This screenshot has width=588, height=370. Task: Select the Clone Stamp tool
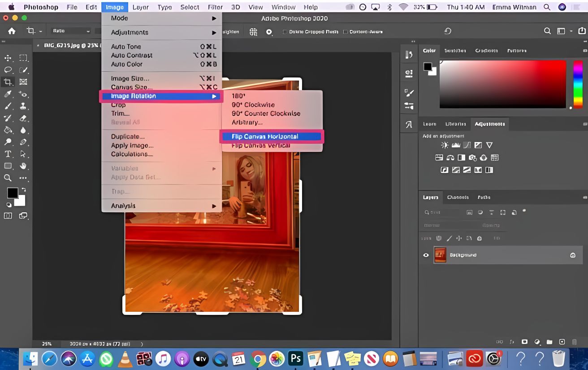pyautogui.click(x=23, y=106)
